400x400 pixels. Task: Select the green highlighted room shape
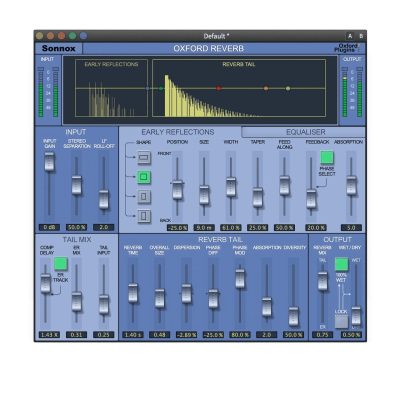pos(144,177)
